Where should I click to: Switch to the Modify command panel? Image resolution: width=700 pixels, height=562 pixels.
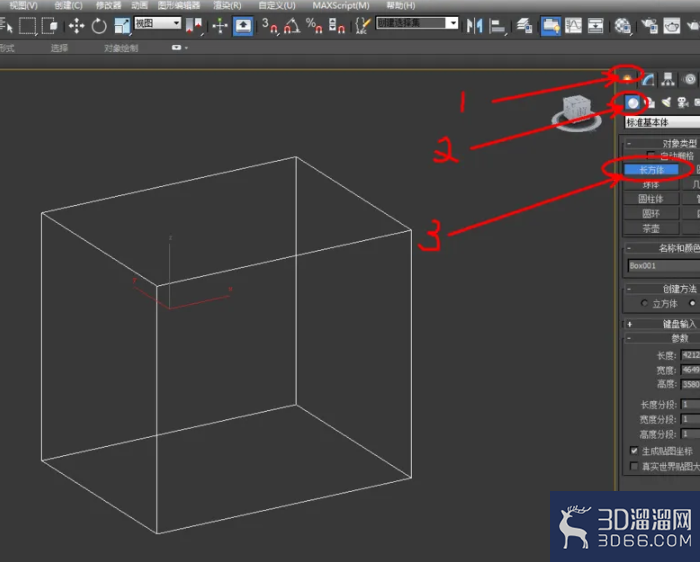pyautogui.click(x=648, y=79)
